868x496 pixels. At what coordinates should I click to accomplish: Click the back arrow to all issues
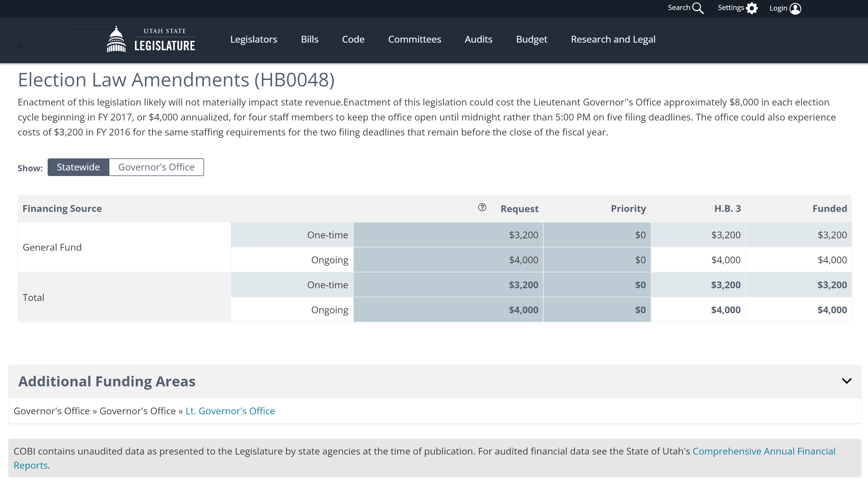tap(22, 47)
